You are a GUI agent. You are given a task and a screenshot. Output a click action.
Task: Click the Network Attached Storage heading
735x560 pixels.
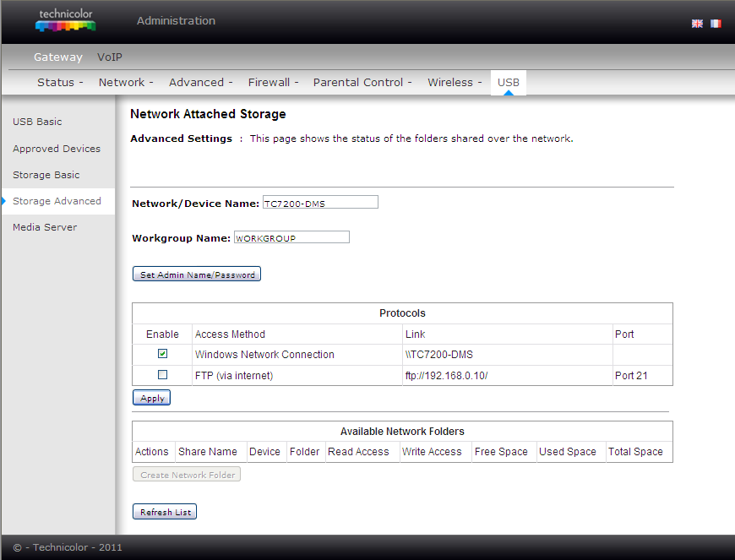tap(208, 114)
